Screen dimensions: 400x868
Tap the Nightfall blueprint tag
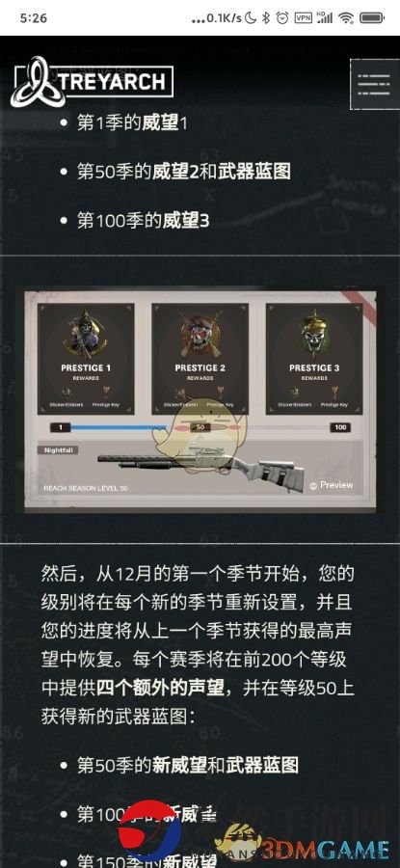tap(58, 450)
